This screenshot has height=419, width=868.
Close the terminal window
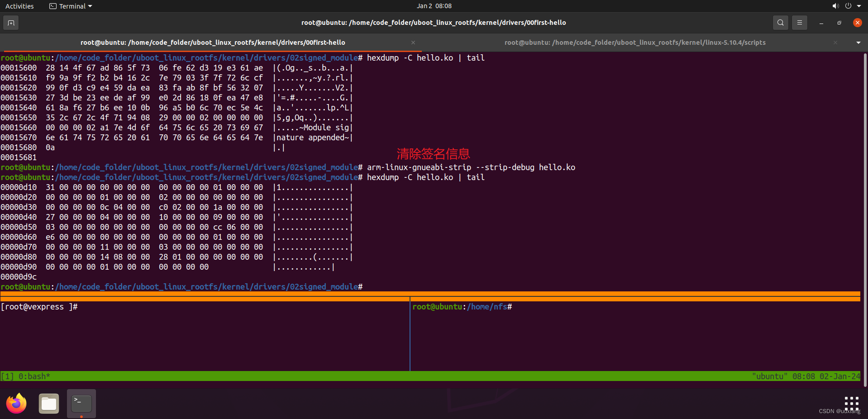point(857,23)
